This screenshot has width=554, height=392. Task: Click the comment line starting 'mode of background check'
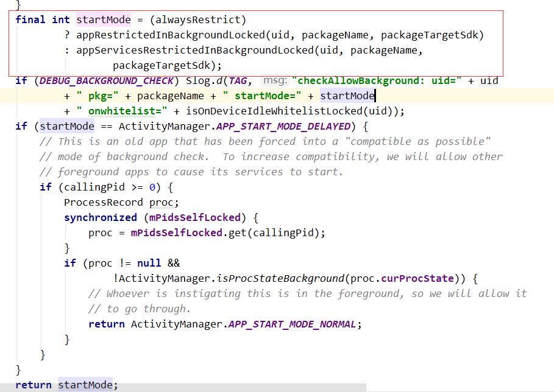[271, 156]
